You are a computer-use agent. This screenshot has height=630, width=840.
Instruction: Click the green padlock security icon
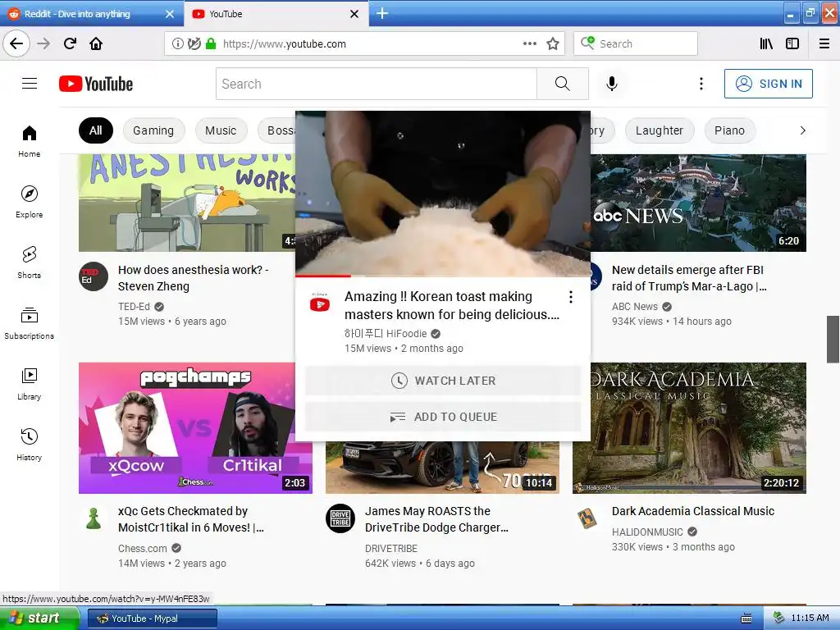point(211,43)
